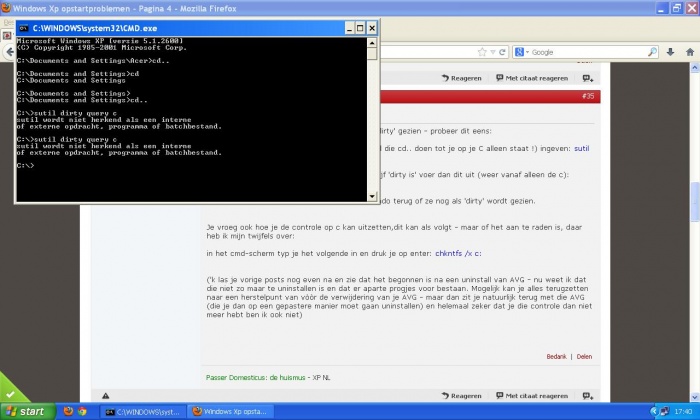Screen dimensions: 700x420
Task: Open the search engine selector dropdown
Action: [x=527, y=52]
